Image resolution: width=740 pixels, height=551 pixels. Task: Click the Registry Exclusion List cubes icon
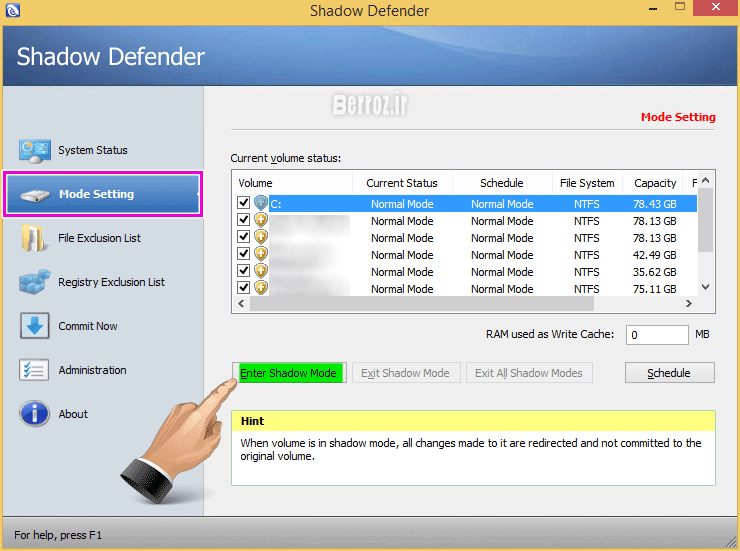(x=35, y=282)
